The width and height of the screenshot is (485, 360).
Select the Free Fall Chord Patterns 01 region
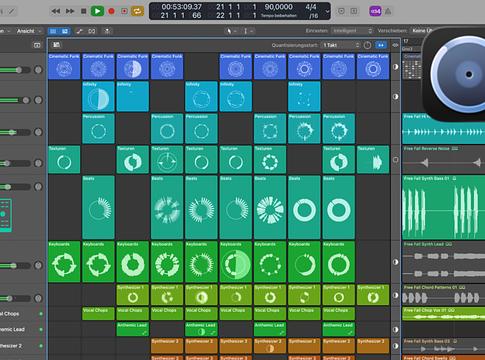pos(443,294)
